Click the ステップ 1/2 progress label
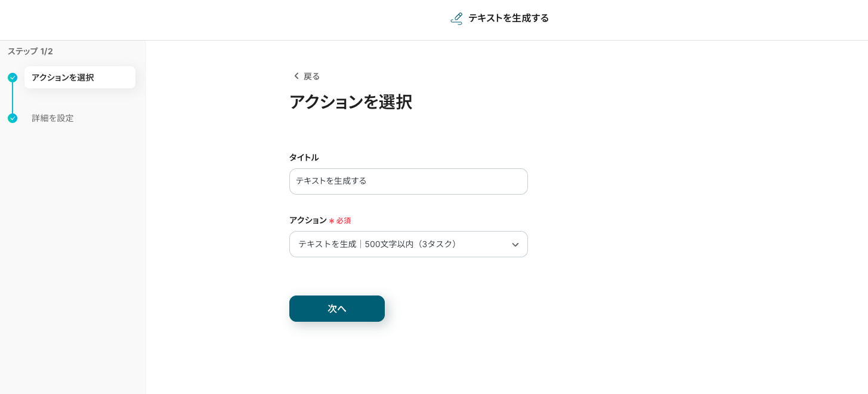Image resolution: width=868 pixels, height=394 pixels. pos(30,51)
